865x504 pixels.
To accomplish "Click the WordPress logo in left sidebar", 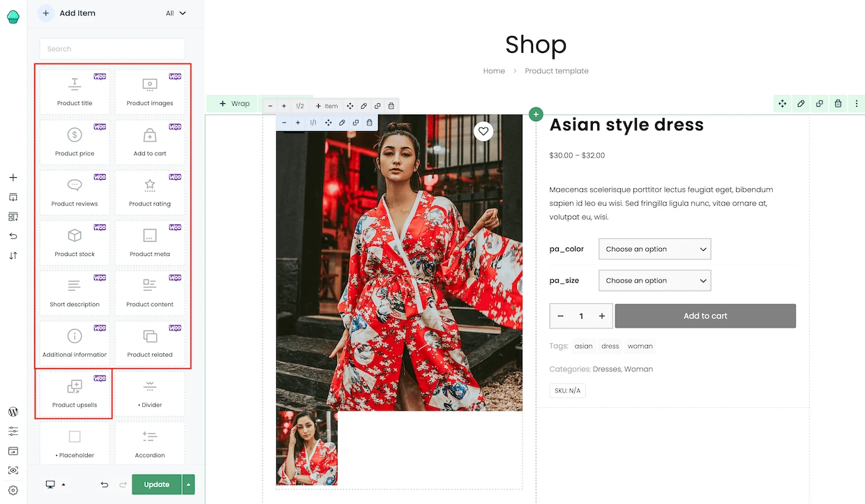I will [13, 412].
